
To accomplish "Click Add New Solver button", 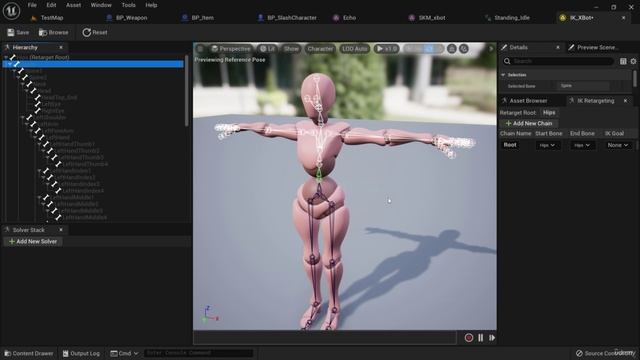I will coord(33,242).
